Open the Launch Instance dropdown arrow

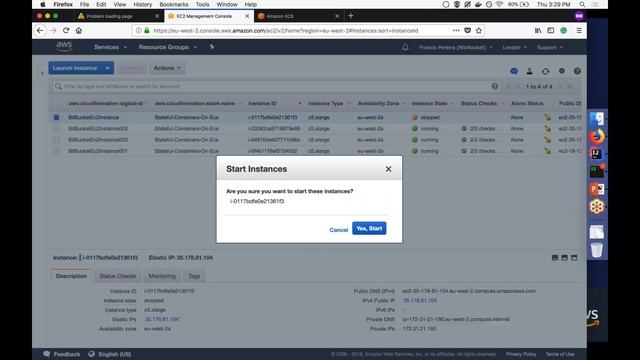click(108, 68)
